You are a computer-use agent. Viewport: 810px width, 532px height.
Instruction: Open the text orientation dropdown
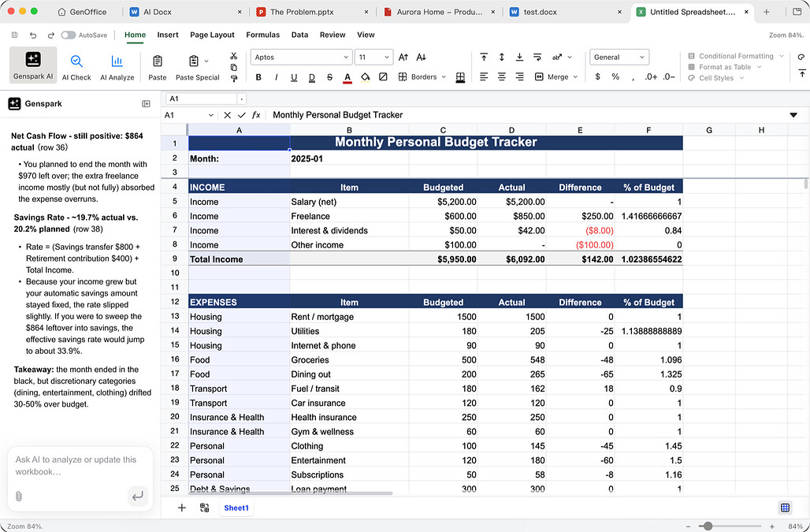click(x=562, y=58)
